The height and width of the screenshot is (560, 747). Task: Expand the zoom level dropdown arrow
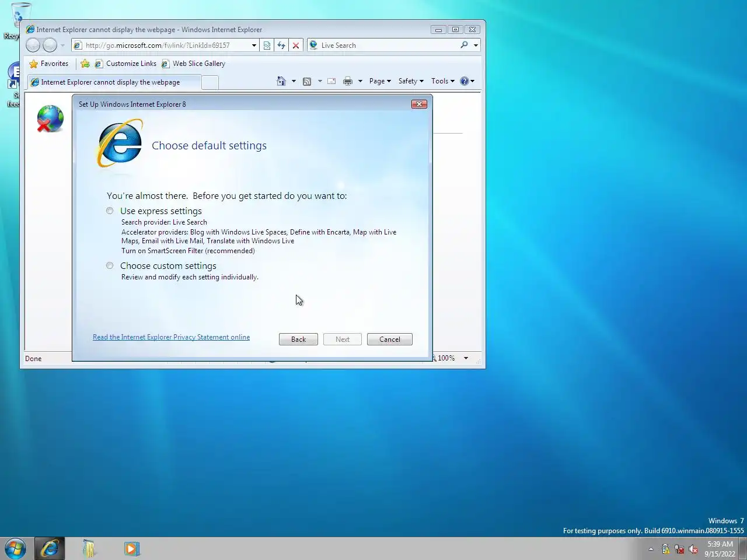pyautogui.click(x=466, y=358)
